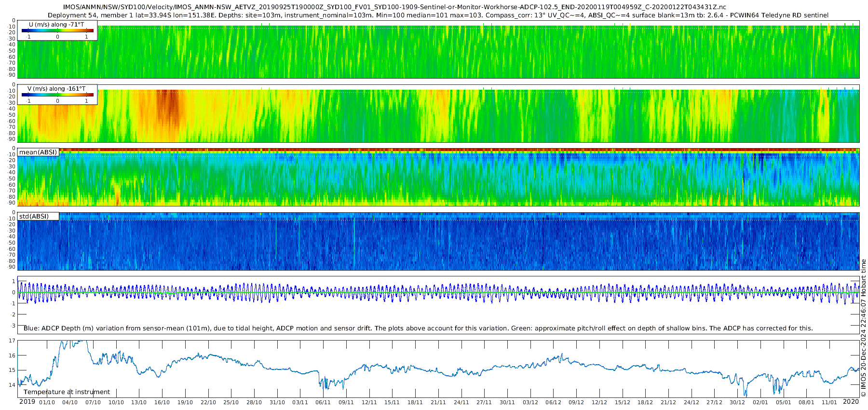Click the 06/11 date tick label
This screenshot has width=868, height=410.
coord(323,402)
